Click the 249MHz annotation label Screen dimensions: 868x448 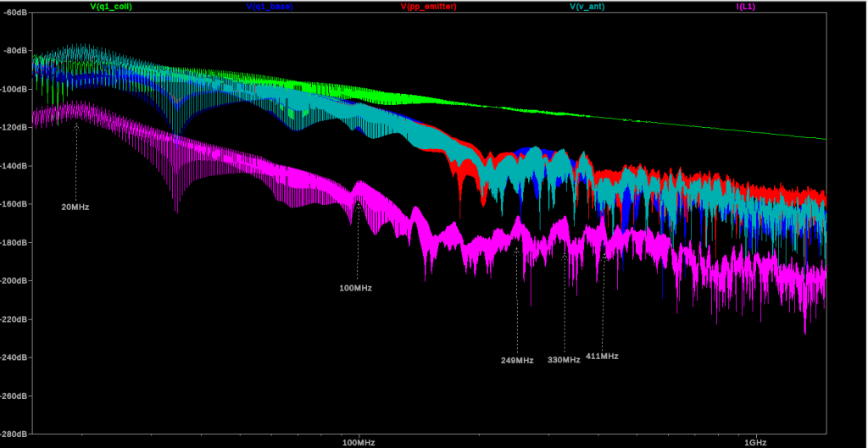(517, 361)
